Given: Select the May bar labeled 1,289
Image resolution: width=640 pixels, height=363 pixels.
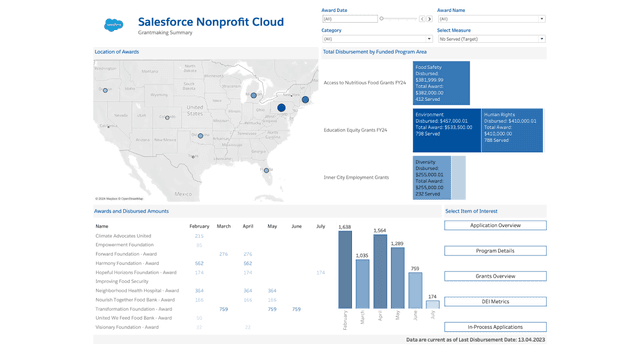Looking at the screenshot, I should pos(398,278).
